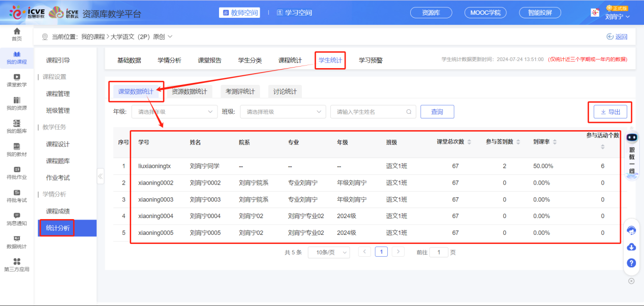Sort by 课堂总次数 column

pyautogui.click(x=469, y=142)
